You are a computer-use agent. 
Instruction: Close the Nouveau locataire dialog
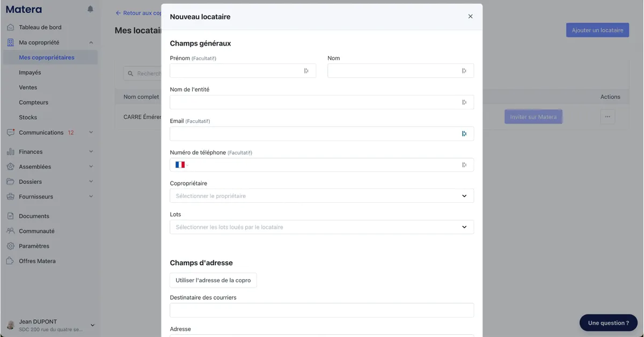[470, 17]
